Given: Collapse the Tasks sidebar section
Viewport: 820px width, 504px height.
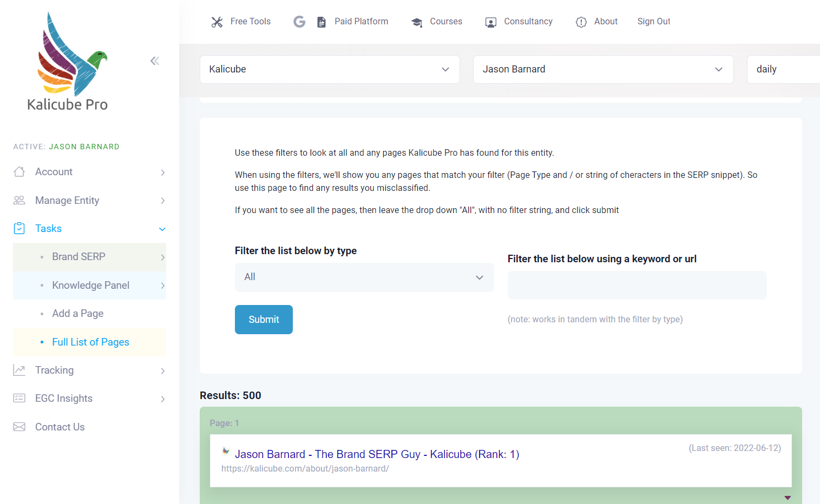Looking at the screenshot, I should (x=89, y=229).
